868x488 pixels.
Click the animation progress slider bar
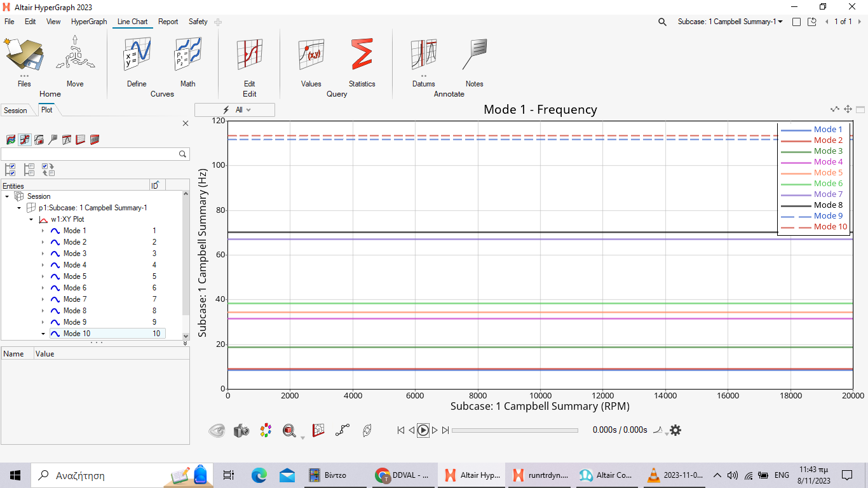click(515, 430)
